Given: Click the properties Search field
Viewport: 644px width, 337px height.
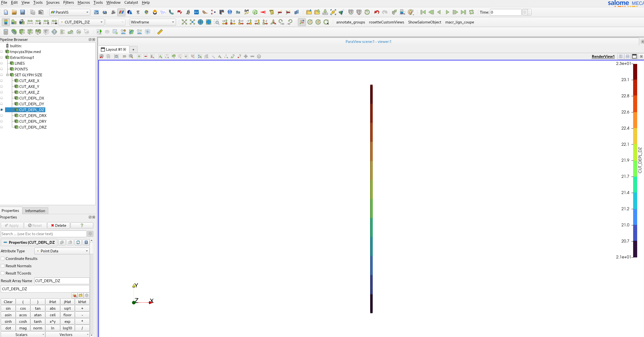Looking at the screenshot, I should coord(44,234).
